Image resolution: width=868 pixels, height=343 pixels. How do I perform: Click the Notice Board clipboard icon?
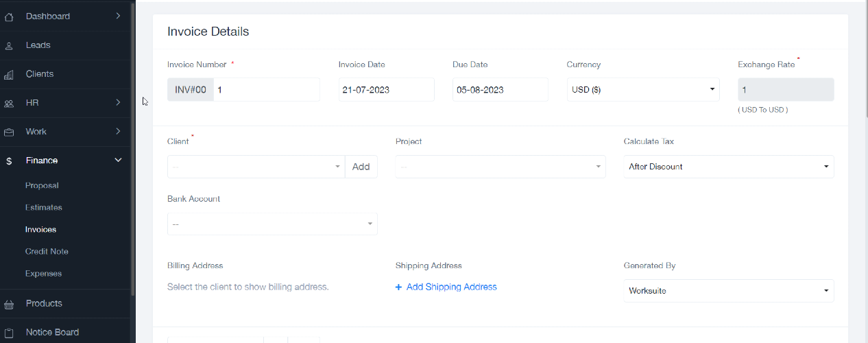tap(9, 333)
